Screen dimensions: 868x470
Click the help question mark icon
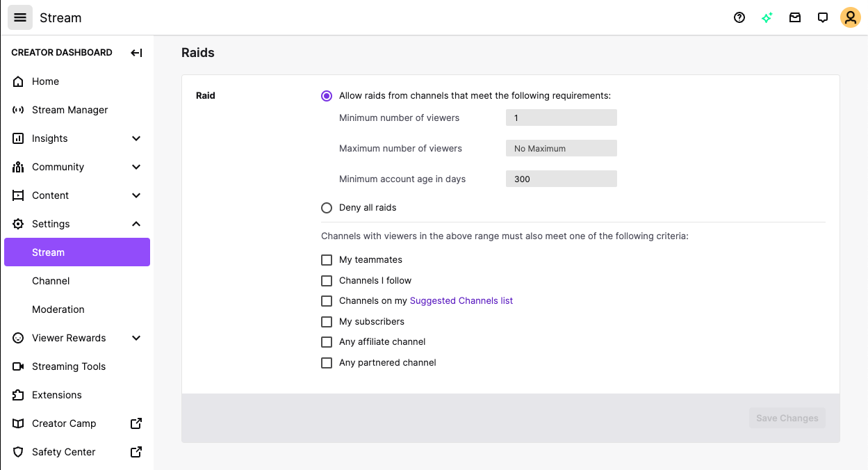coord(739,18)
